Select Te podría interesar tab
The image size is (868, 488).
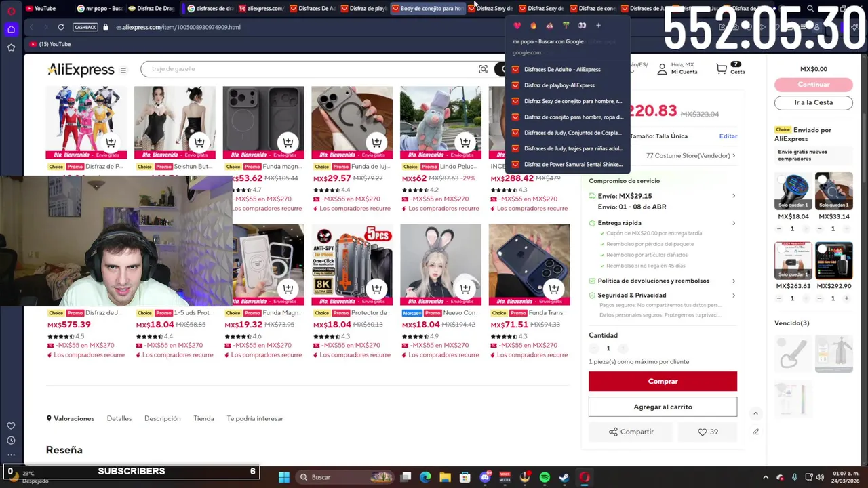[x=255, y=418]
